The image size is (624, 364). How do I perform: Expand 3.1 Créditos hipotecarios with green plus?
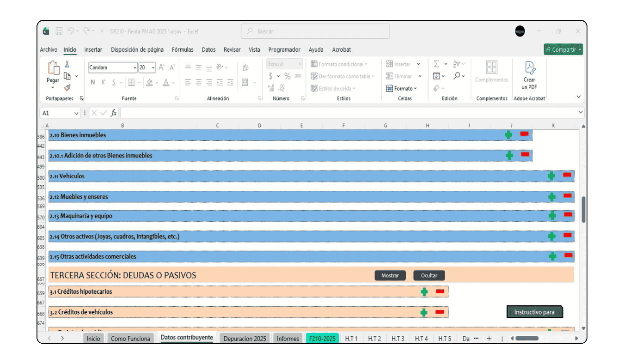[424, 291]
